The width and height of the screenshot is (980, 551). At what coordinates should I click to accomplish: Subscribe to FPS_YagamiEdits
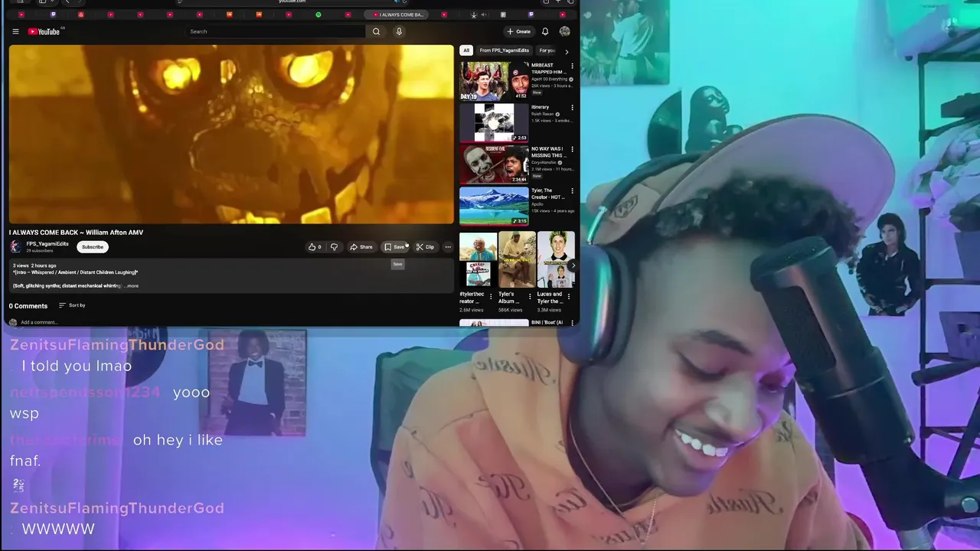click(93, 246)
